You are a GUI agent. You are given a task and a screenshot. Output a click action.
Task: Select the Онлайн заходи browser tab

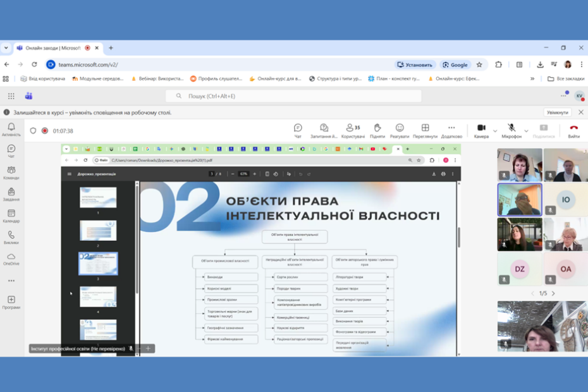click(x=53, y=48)
